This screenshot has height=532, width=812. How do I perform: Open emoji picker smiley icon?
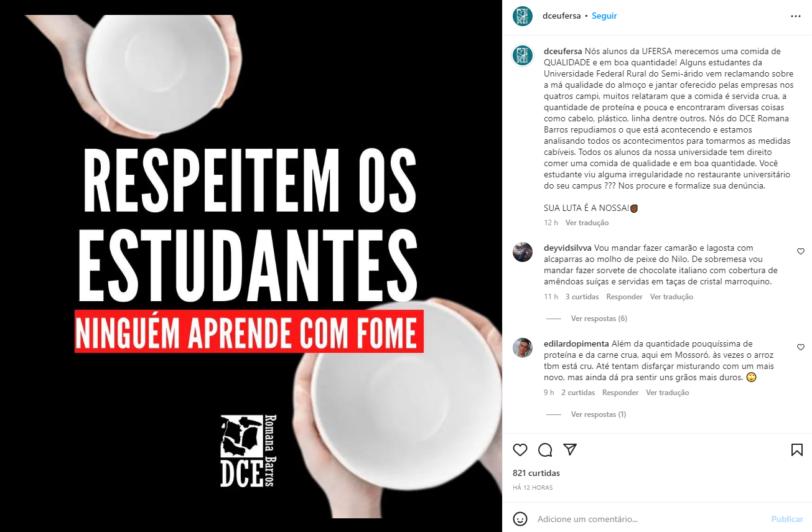(x=520, y=518)
